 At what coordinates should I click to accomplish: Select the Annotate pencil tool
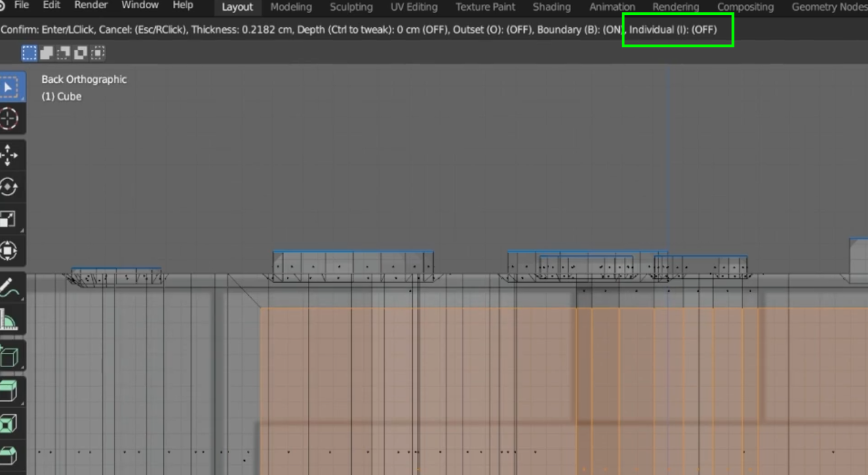click(x=9, y=288)
